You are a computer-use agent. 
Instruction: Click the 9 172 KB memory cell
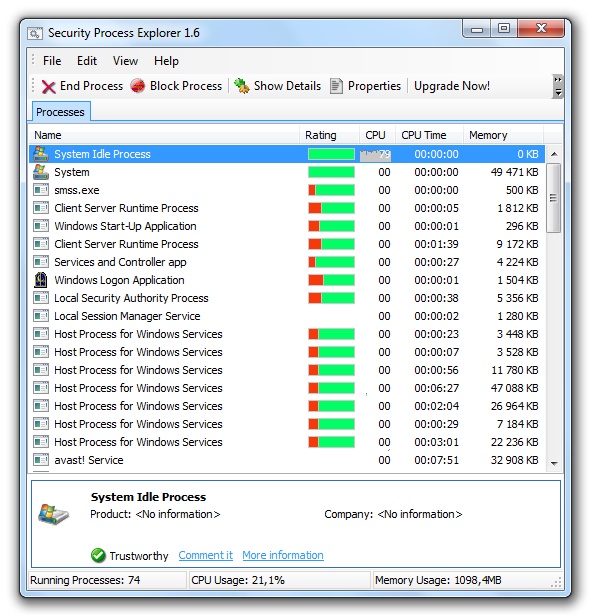coord(517,244)
